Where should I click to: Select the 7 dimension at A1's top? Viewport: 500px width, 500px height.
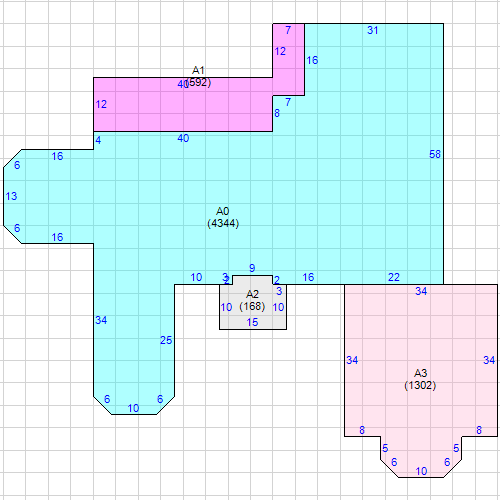click(288, 30)
